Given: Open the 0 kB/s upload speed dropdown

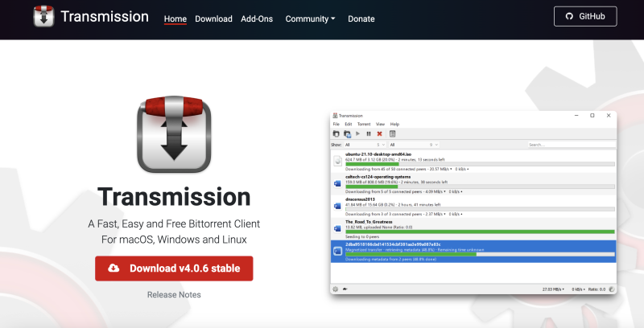Looking at the screenshot, I should click(579, 289).
